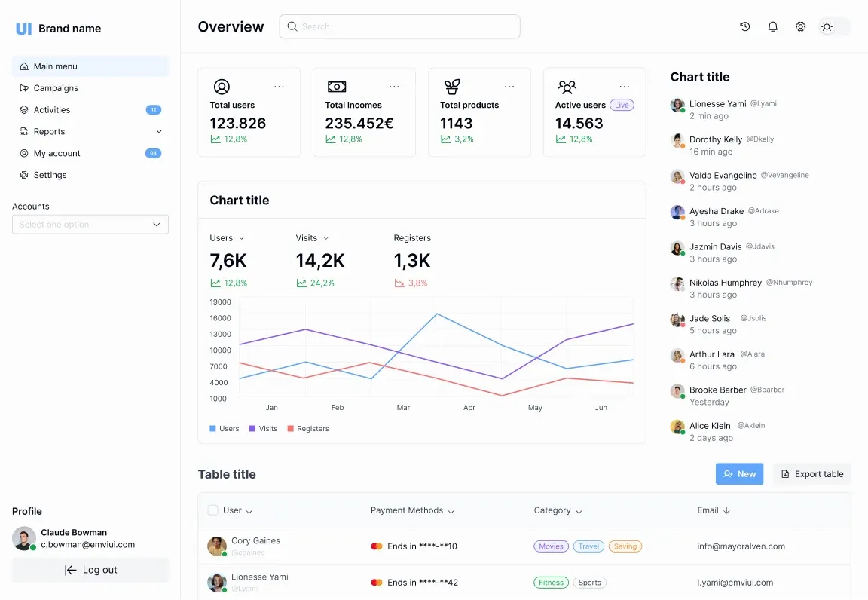Open the settings gear in header
The width and height of the screenshot is (868, 600).
(800, 26)
